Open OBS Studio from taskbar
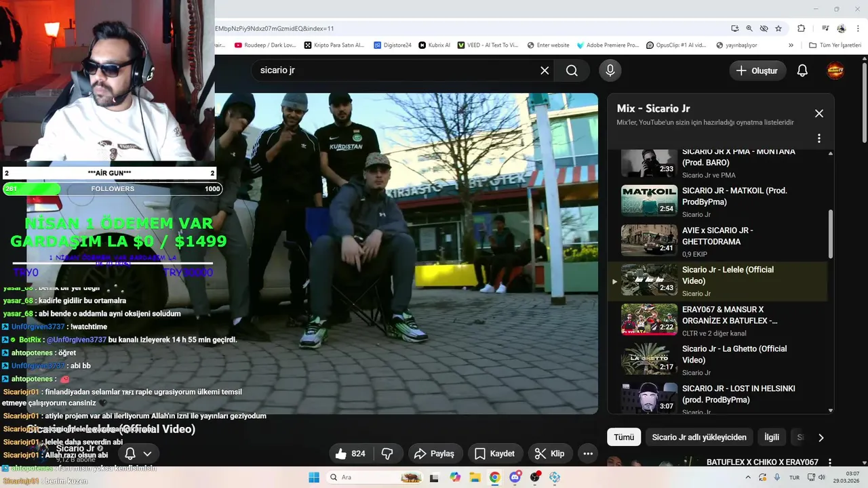Image resolution: width=868 pixels, height=488 pixels. tap(535, 477)
